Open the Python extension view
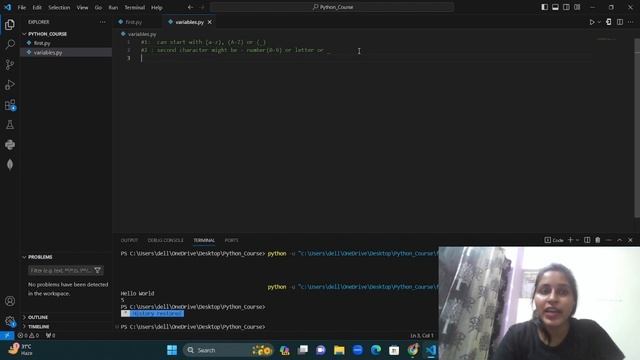640x360 pixels. (10, 144)
